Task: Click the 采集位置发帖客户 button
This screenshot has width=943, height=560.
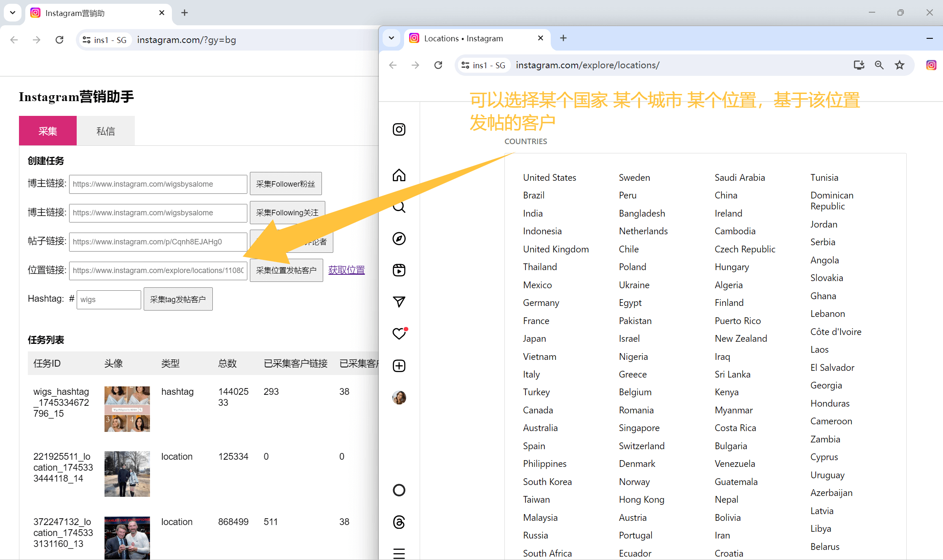Action: [287, 270]
